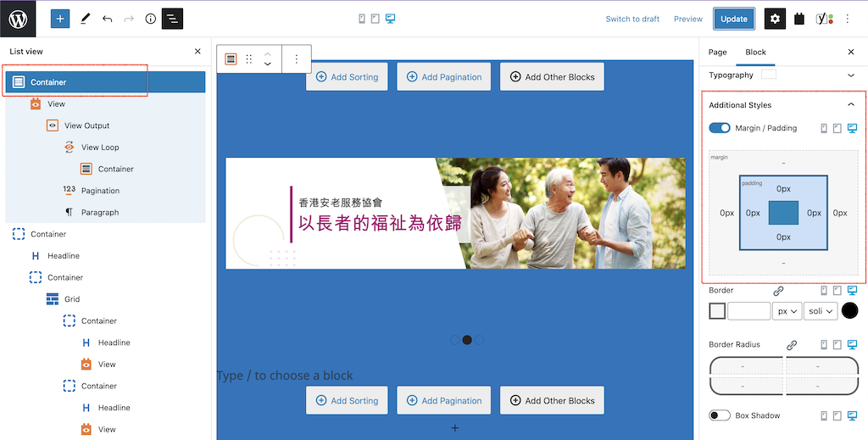Switch to the Block tab
This screenshot has height=440, width=868.
pos(755,52)
